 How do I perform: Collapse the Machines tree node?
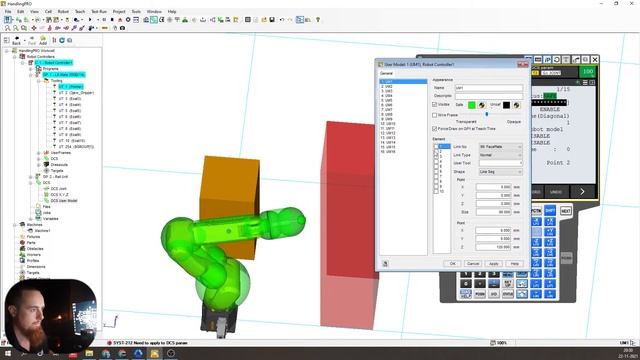coord(15,224)
